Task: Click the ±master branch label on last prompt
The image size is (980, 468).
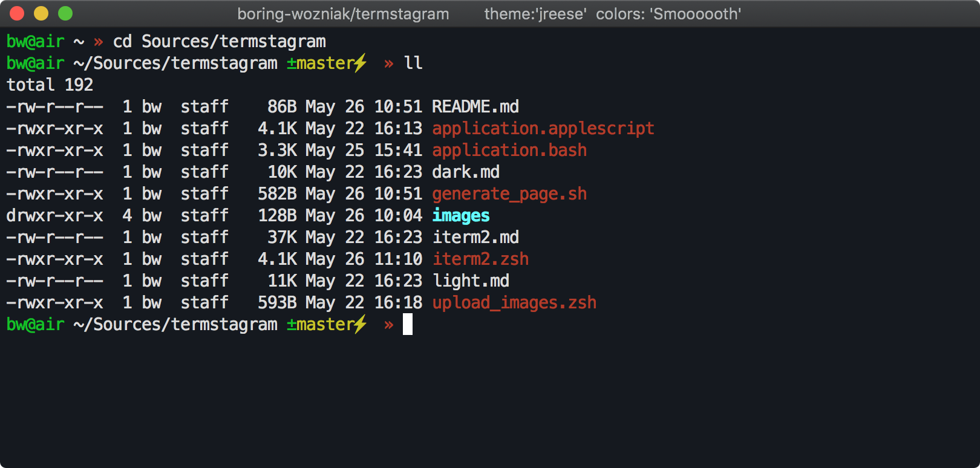Action: [320, 324]
